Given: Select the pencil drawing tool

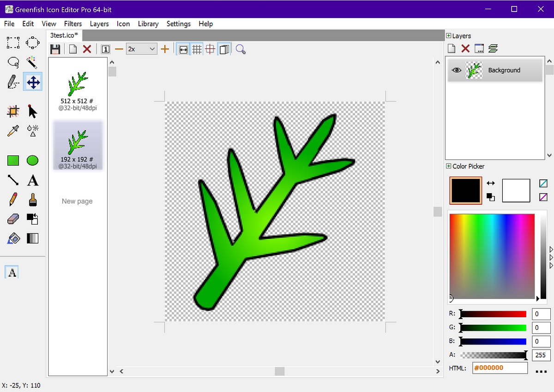Looking at the screenshot, I should pos(13,199).
